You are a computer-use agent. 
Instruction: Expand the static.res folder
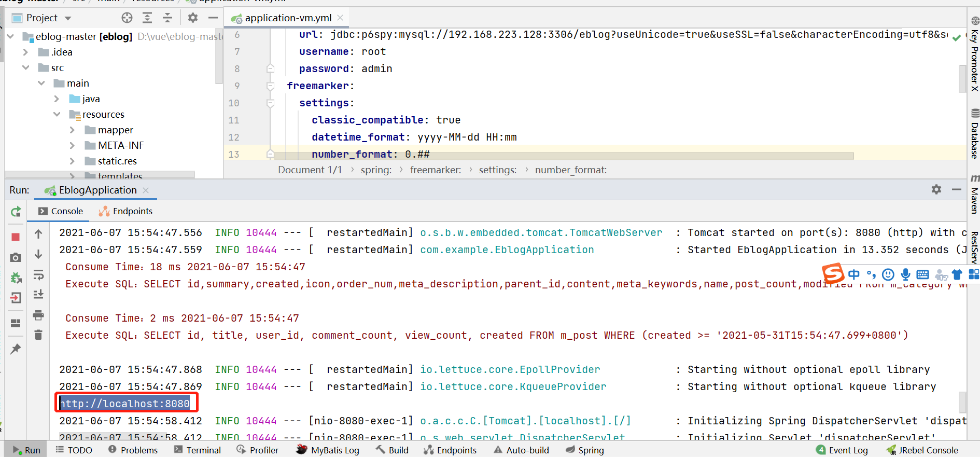(x=72, y=161)
